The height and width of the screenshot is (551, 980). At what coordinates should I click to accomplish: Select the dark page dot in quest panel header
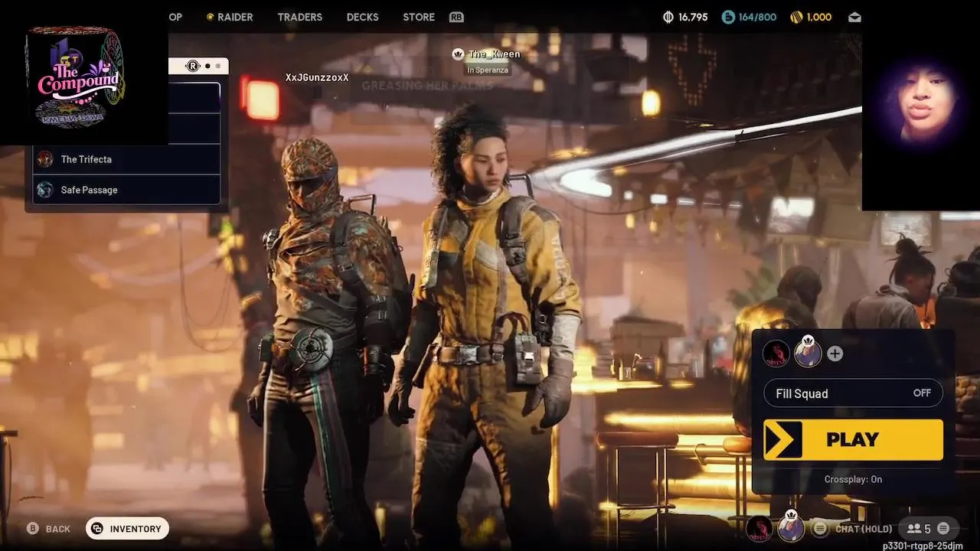click(207, 67)
